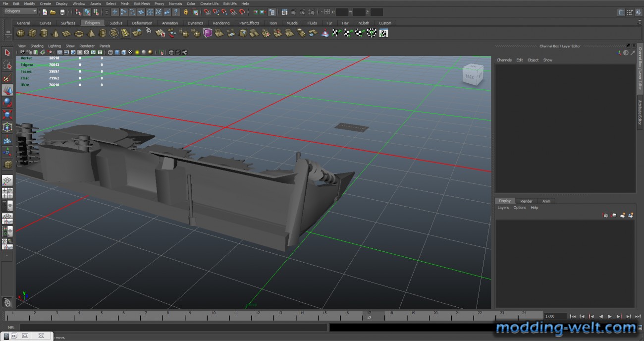Click the purple cube shelf icon
Screen dimensions: 644x341
click(208, 33)
